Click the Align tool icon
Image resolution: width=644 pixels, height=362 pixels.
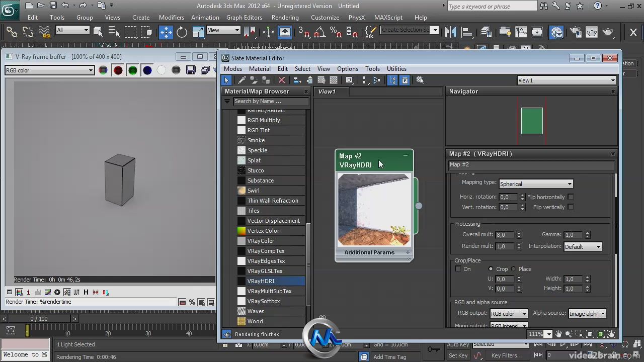pyautogui.click(x=466, y=32)
